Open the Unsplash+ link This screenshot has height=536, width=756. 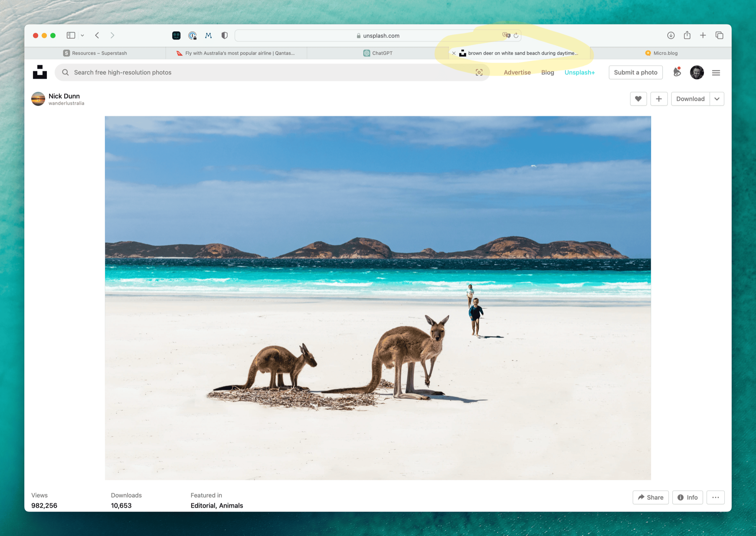(580, 72)
